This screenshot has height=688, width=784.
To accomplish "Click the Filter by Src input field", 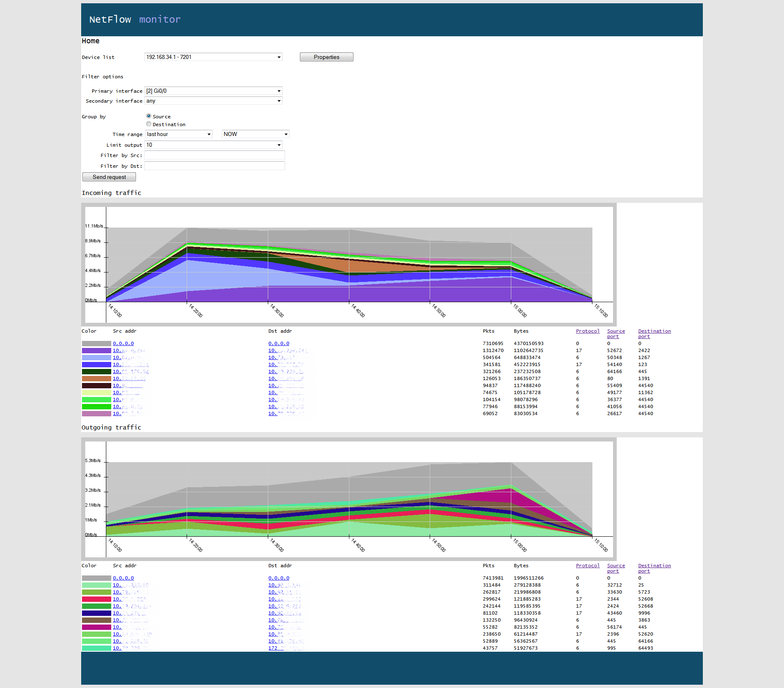I will (214, 155).
